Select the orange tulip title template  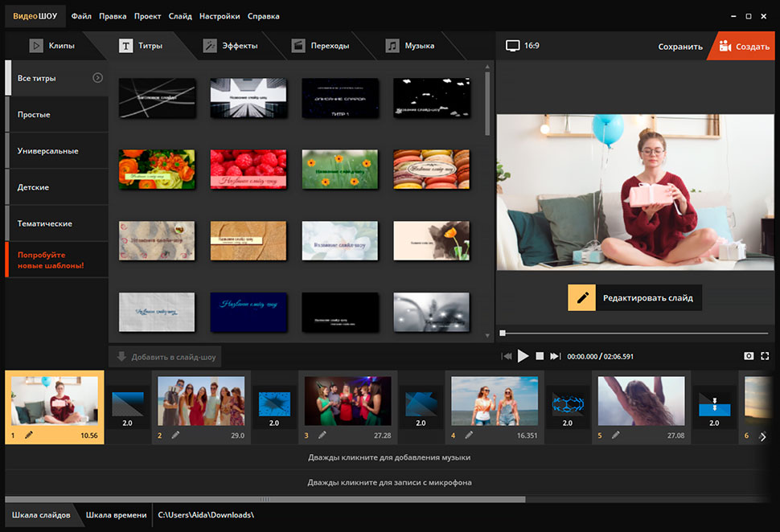pyautogui.click(x=431, y=240)
